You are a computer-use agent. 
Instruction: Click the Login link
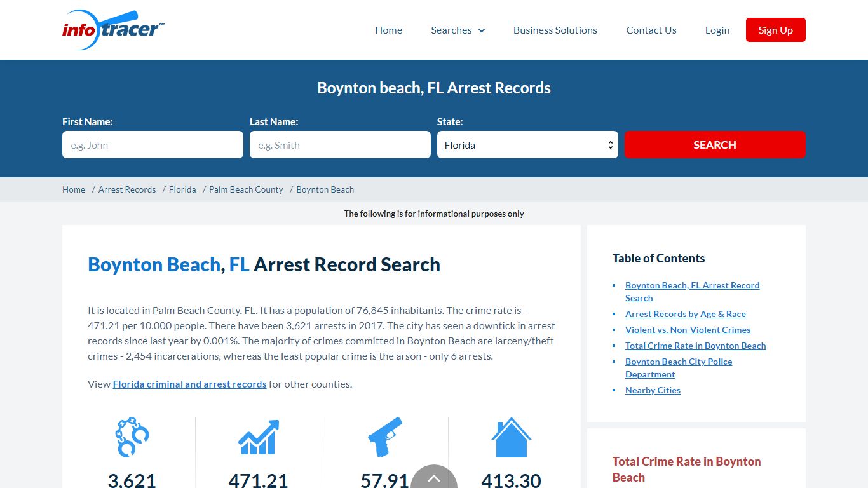(x=717, y=30)
